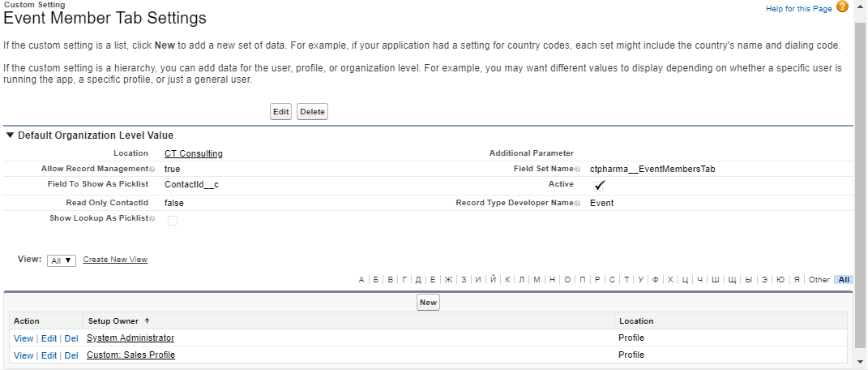The height and width of the screenshot is (370, 868).
Task: Open the CT Consulting location link
Action: [x=193, y=153]
